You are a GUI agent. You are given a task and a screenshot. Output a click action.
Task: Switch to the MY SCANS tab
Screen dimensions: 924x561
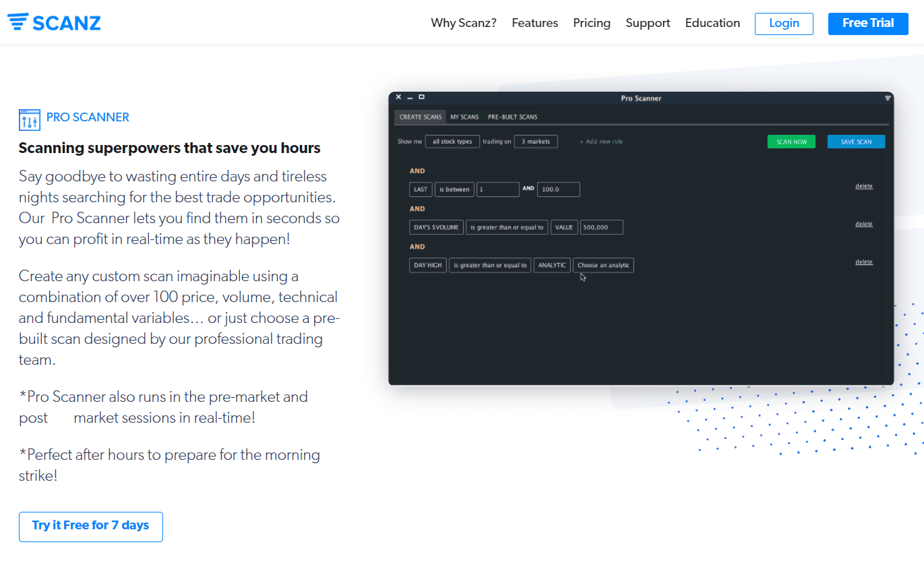(x=464, y=117)
